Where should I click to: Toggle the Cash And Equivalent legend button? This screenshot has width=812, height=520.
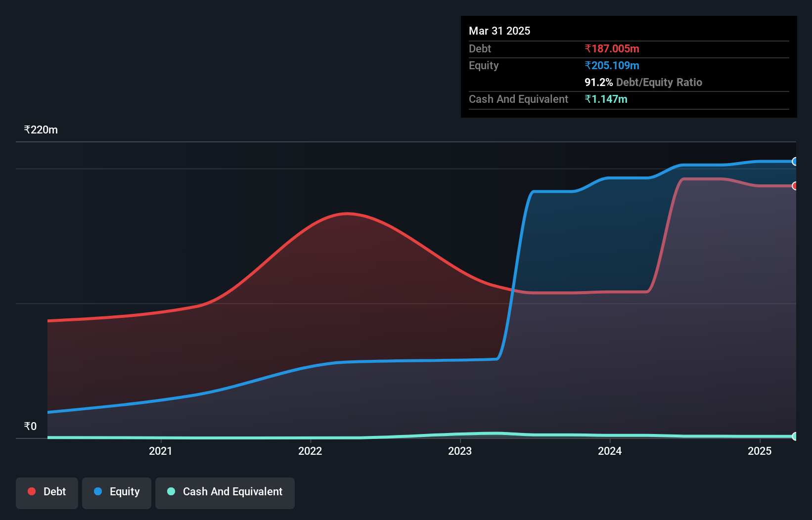tap(225, 493)
